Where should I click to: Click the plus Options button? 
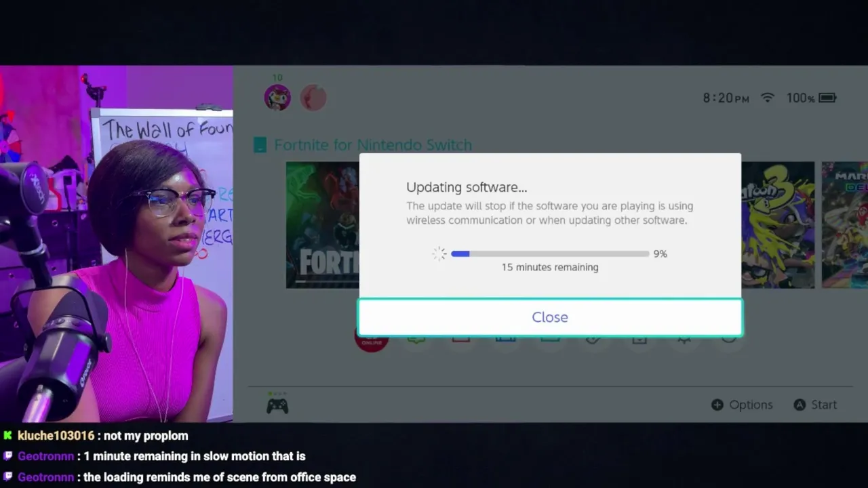[x=742, y=405]
